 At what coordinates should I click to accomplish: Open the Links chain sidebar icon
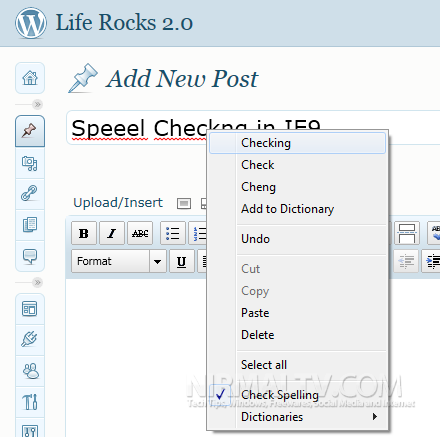[x=30, y=193]
